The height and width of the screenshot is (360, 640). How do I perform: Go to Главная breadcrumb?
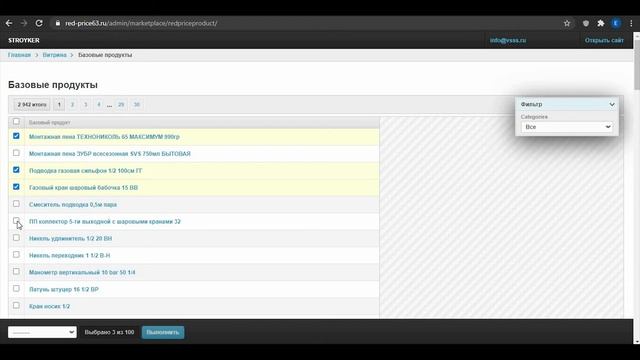[19, 55]
